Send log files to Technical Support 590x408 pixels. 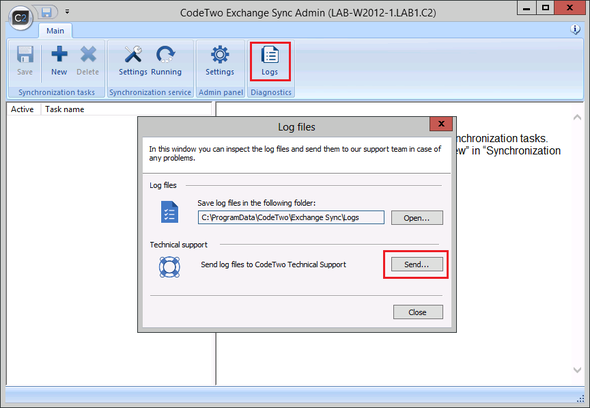click(417, 264)
